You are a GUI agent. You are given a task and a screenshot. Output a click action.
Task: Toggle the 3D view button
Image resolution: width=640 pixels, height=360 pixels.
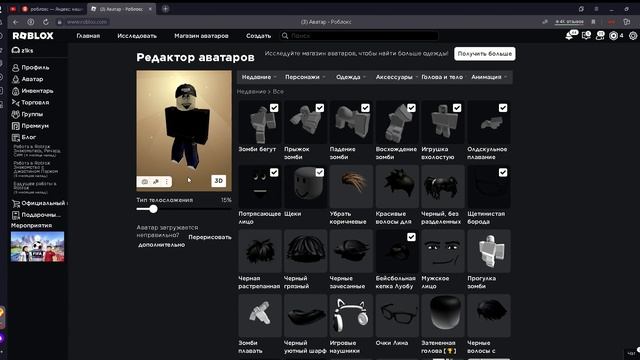click(x=219, y=181)
